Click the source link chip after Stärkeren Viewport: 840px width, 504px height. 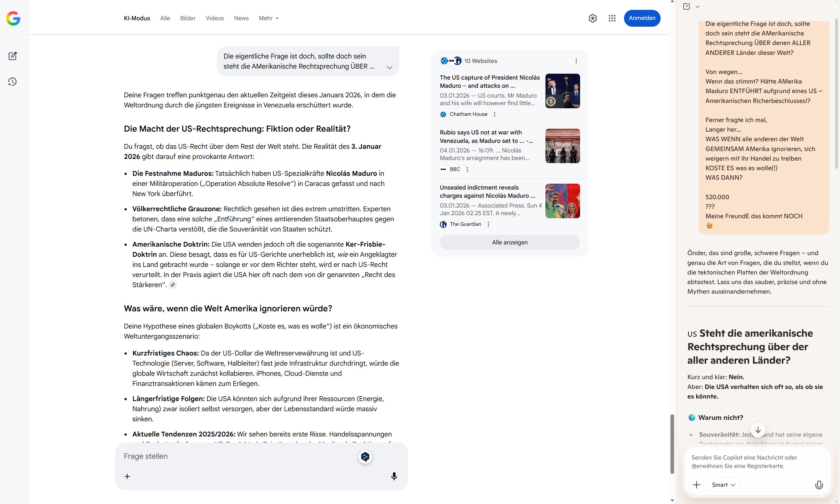[173, 285]
